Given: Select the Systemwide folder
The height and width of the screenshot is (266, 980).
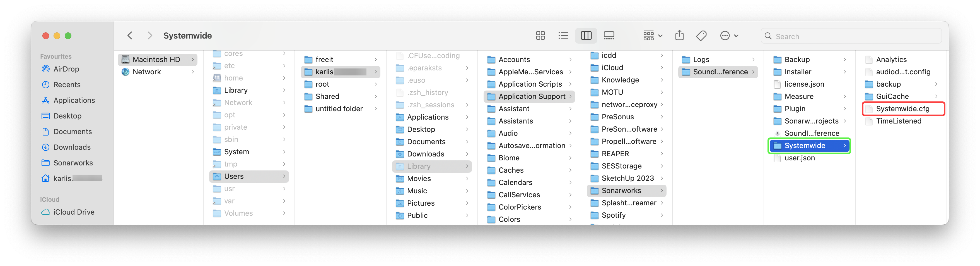Looking at the screenshot, I should point(805,146).
